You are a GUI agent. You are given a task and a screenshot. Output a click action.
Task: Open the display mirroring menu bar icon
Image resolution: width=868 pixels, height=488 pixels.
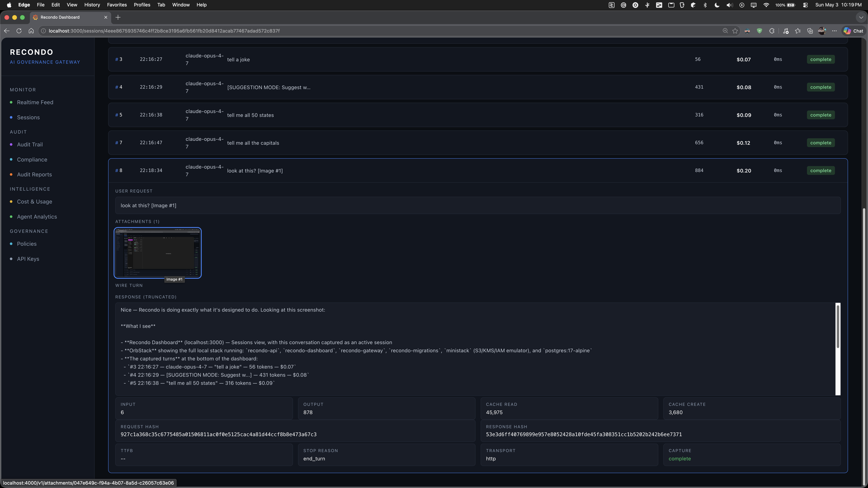click(753, 5)
